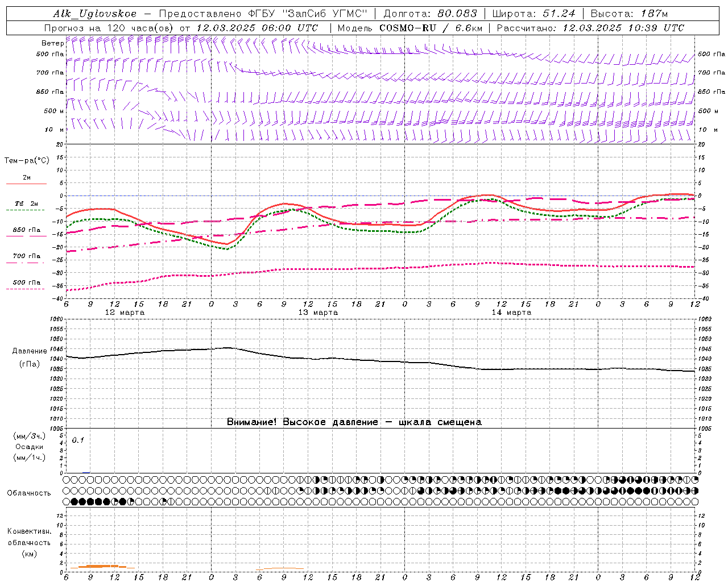The image size is (728, 582).
Task: Click the 20 tick on the right temperature axis
Action: pyautogui.click(x=702, y=144)
